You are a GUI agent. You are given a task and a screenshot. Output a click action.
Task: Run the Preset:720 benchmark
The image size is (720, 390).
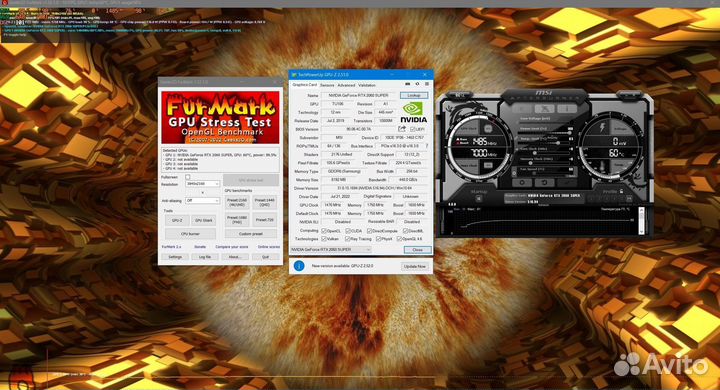tap(264, 220)
